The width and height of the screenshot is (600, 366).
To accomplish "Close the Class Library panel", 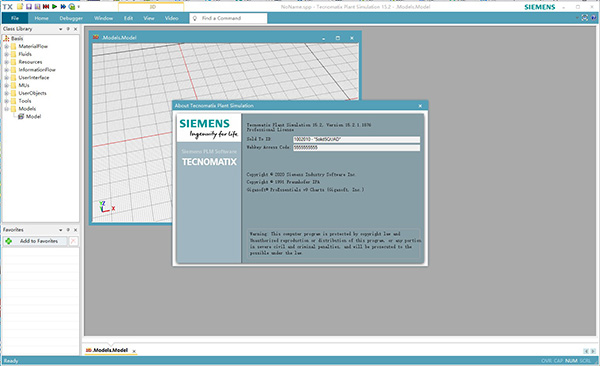I will click(x=75, y=29).
